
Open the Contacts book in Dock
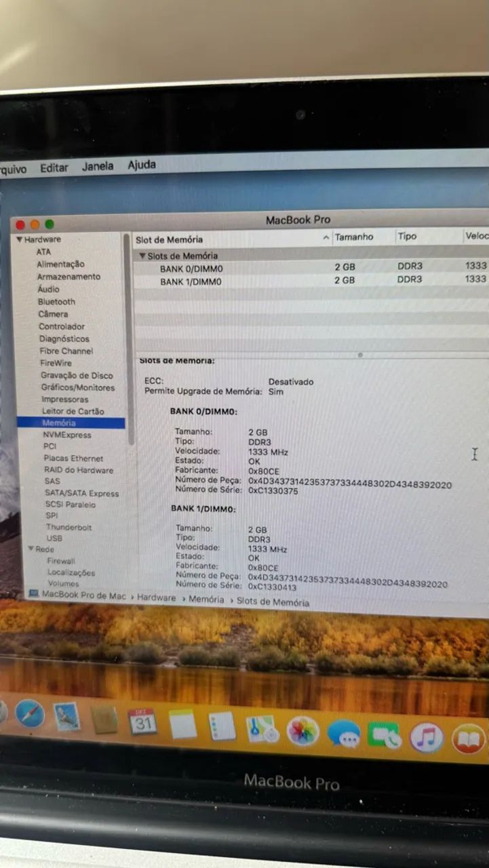coord(104,719)
